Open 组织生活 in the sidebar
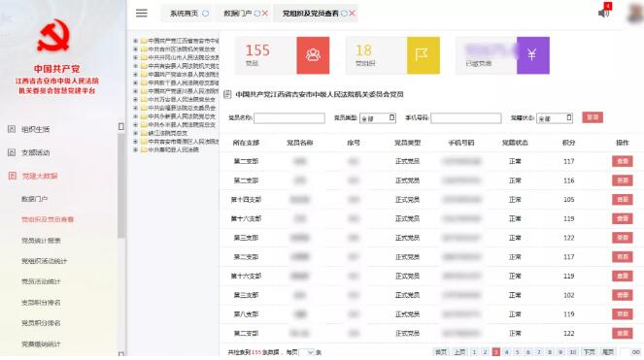This screenshot has height=360, width=644. click(35, 129)
